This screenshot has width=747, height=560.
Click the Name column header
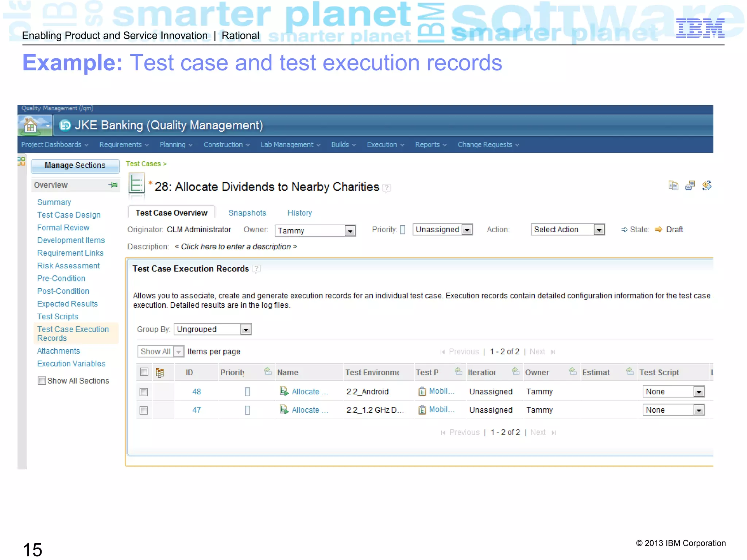(x=288, y=373)
